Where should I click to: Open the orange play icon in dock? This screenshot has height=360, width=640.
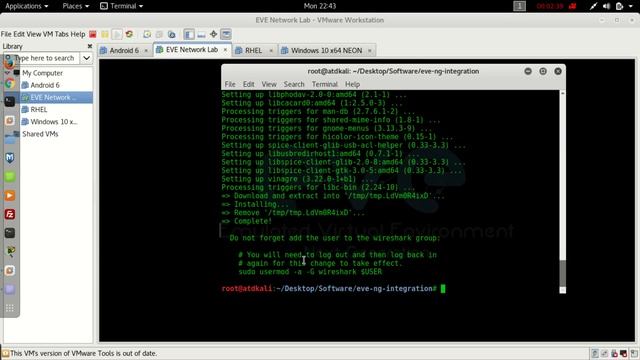click(x=10, y=196)
